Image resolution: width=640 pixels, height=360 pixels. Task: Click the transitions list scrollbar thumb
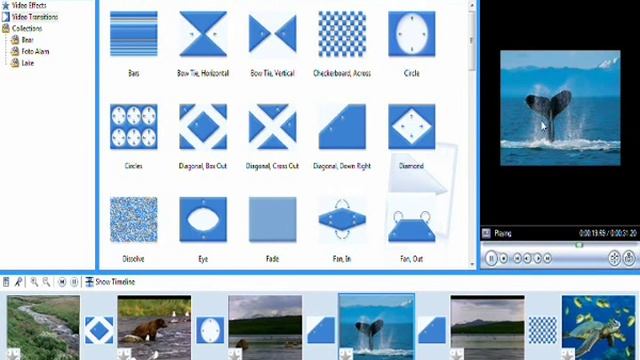pos(472,40)
